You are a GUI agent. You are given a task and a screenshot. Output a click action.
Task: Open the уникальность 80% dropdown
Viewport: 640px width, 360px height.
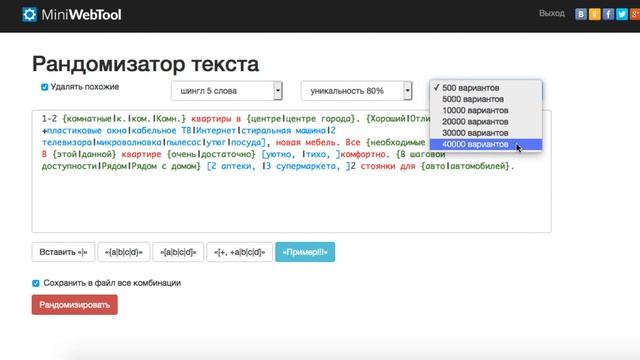(x=356, y=91)
